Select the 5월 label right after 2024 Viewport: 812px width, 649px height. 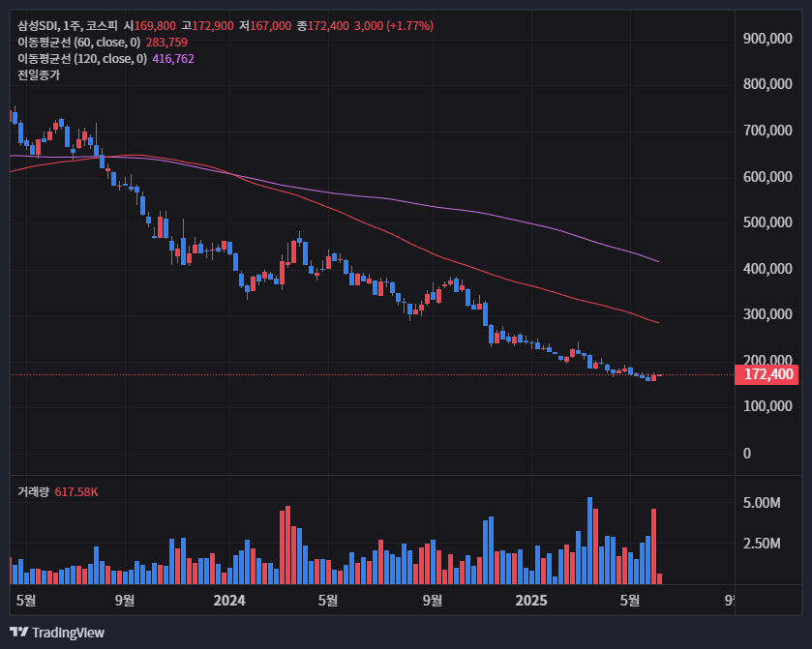[328, 601]
